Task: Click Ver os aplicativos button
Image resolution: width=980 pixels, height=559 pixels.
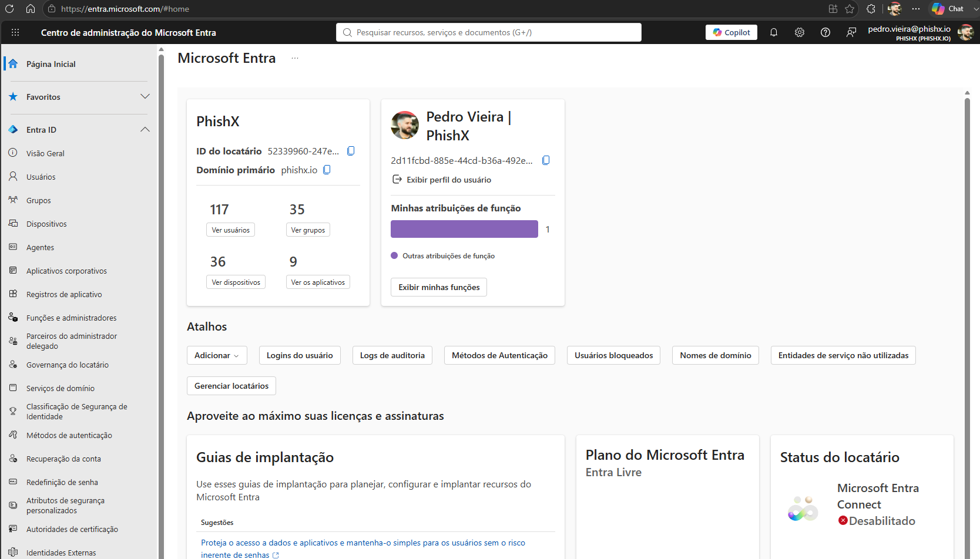Action: 318,282
